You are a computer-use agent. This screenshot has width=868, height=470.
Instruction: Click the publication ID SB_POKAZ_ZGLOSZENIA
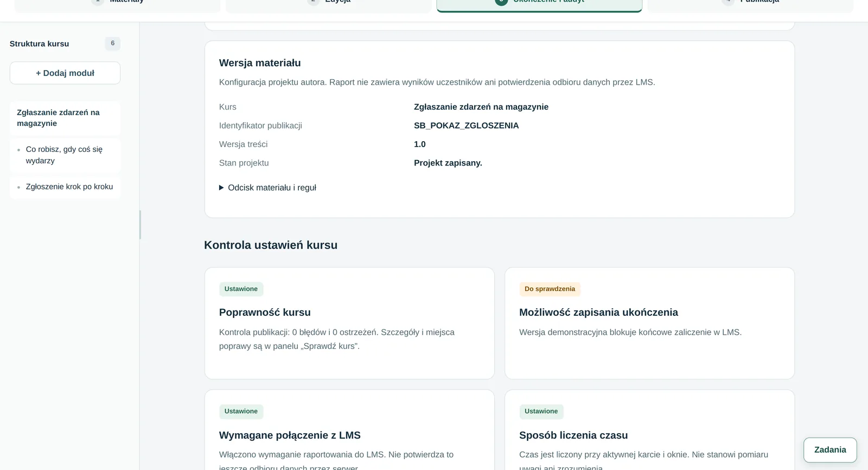pyautogui.click(x=466, y=126)
